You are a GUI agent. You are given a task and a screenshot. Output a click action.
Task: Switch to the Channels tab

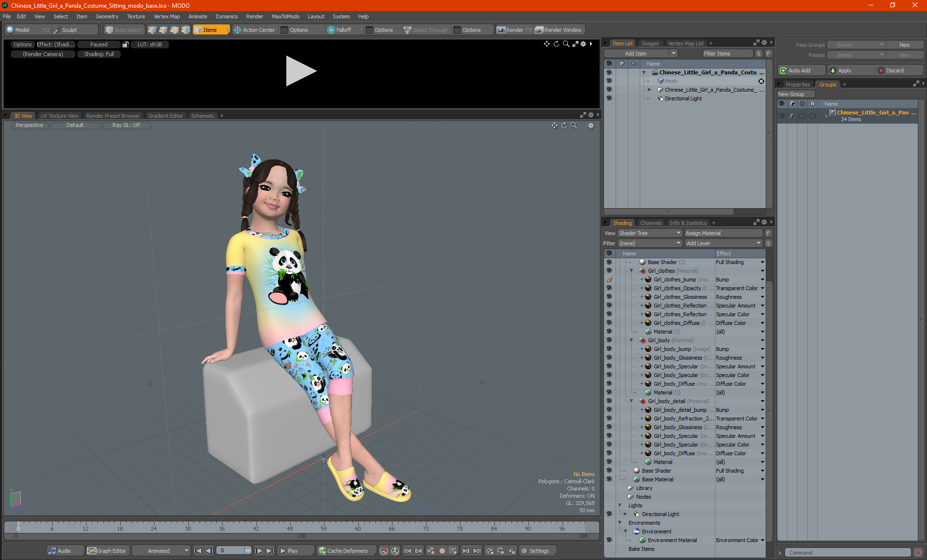tap(650, 223)
